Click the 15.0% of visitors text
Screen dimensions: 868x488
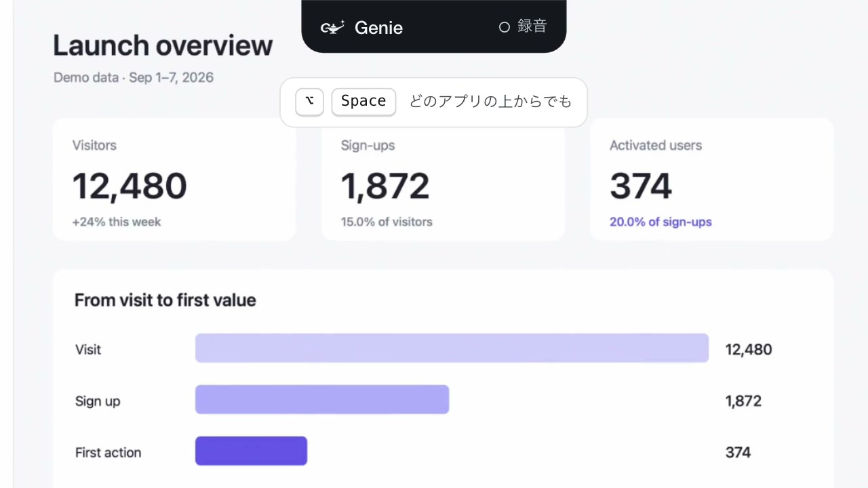(x=387, y=222)
